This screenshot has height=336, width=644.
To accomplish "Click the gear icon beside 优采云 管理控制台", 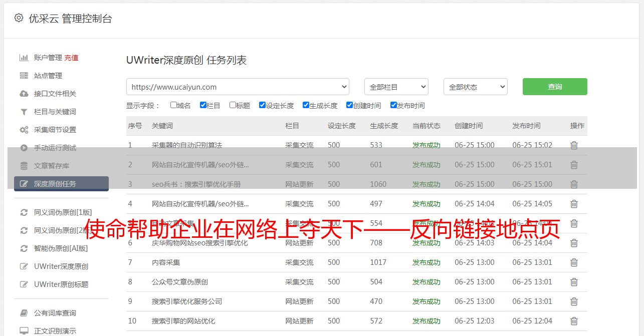I will click(x=19, y=18).
